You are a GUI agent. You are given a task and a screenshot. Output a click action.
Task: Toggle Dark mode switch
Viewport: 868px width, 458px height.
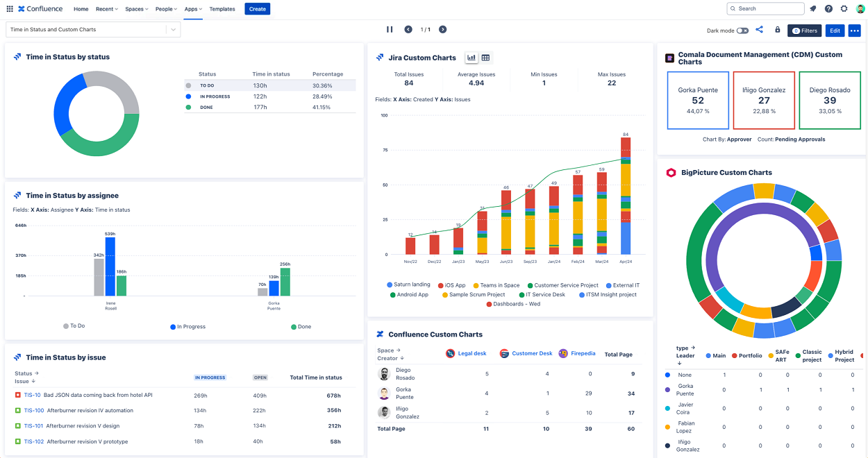(x=743, y=31)
